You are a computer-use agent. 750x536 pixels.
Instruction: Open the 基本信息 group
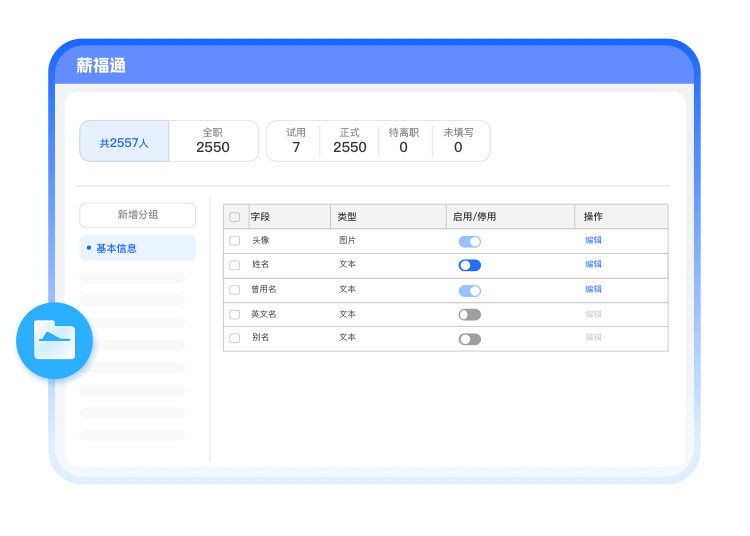coord(138,248)
